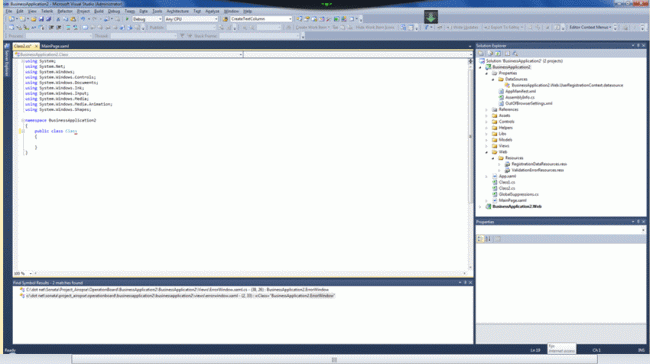
Task: Click the Categorized icon in Properties
Action: (x=480, y=239)
